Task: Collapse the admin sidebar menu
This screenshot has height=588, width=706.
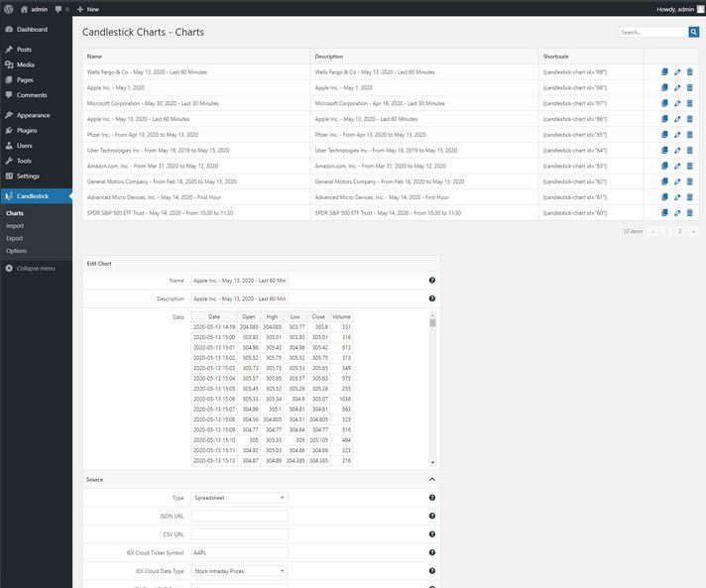Action: click(x=31, y=269)
